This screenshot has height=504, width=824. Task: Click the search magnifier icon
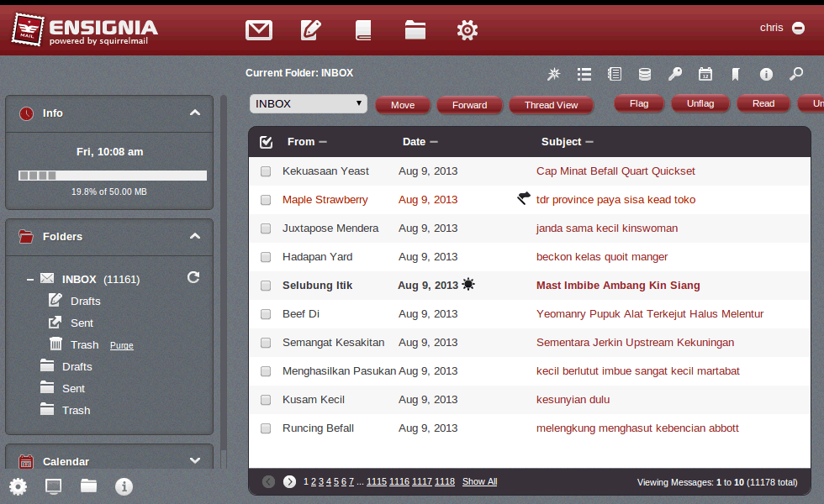pyautogui.click(x=796, y=74)
